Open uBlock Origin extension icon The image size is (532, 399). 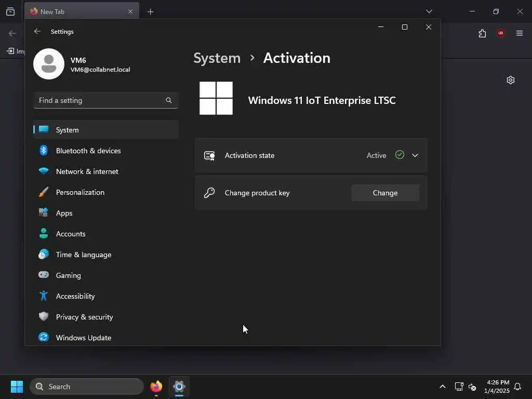pyautogui.click(x=501, y=33)
